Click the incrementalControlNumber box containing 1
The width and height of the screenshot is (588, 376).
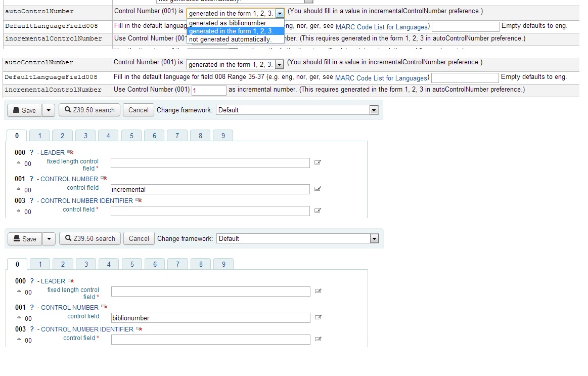tap(209, 90)
